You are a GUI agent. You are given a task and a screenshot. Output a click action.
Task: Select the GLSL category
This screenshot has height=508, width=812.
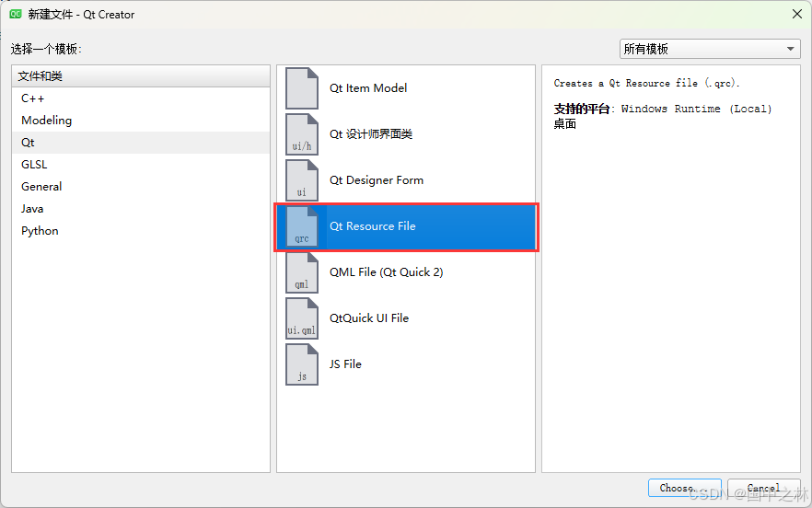point(141,165)
